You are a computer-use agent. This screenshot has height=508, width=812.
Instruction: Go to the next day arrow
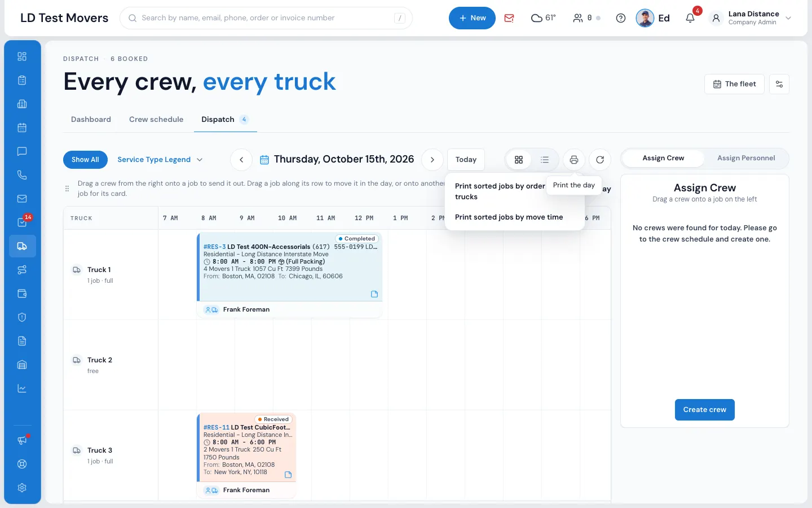[x=433, y=160]
